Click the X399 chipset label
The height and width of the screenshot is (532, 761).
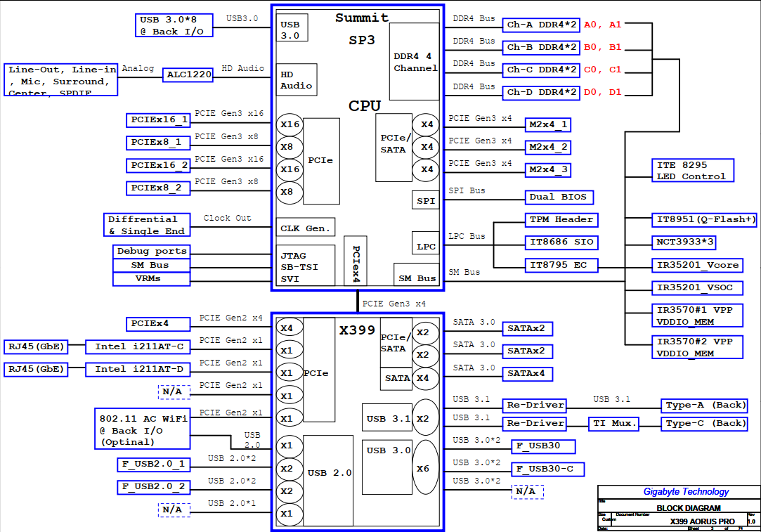357,330
